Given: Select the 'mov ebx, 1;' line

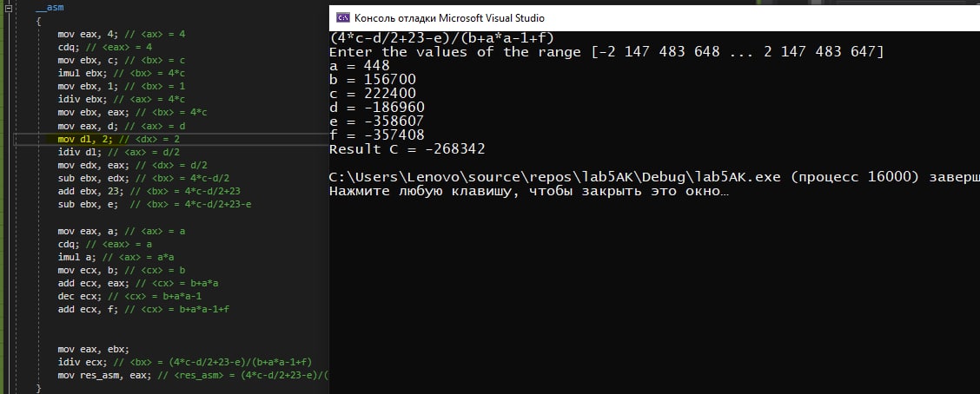Looking at the screenshot, I should (x=122, y=86).
